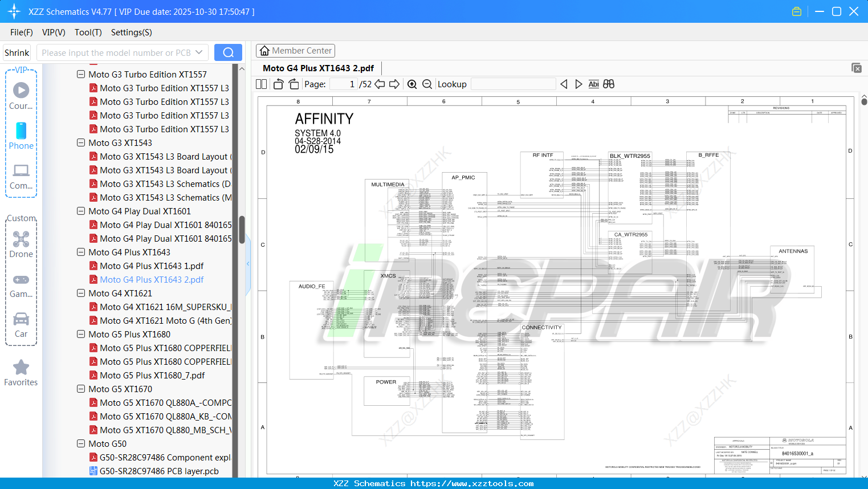
Task: Open Moto G4 Plus XT1643 2.pdf in the tree
Action: coord(152,279)
